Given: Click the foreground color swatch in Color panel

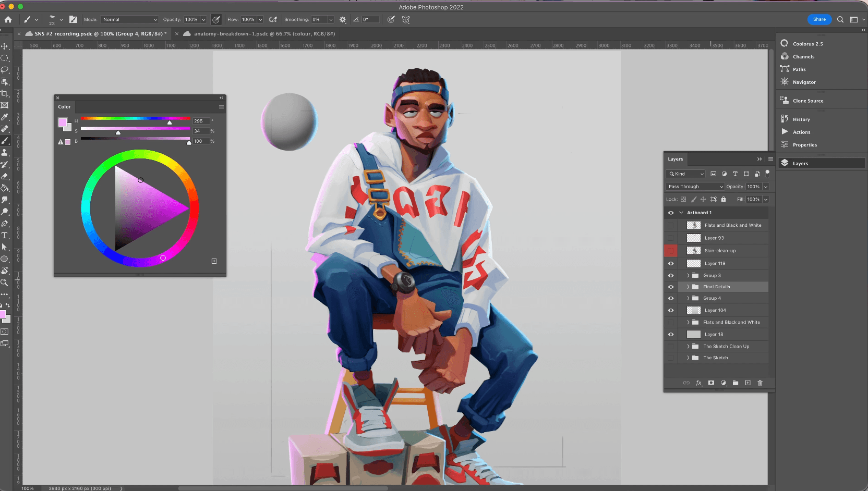Looking at the screenshot, I should click(x=63, y=122).
